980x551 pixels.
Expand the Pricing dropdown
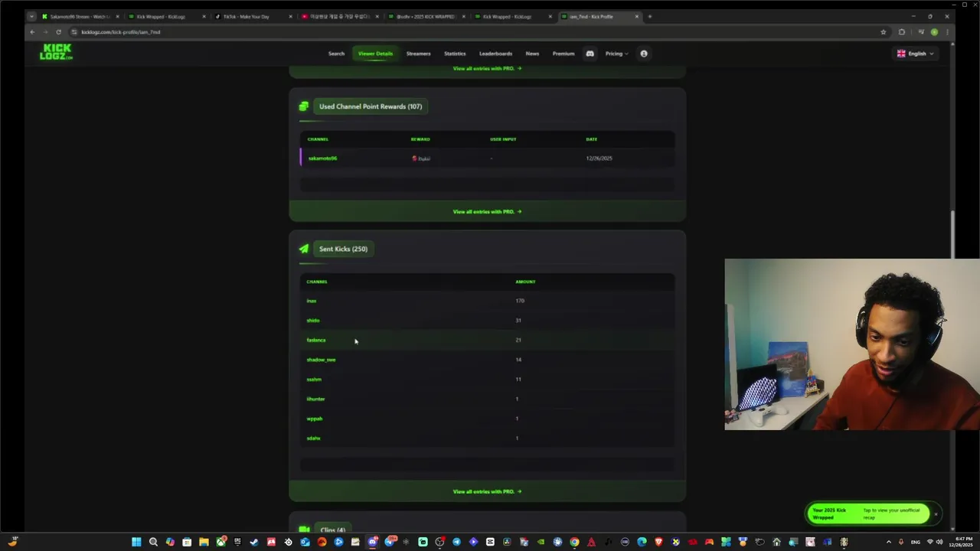pyautogui.click(x=616, y=54)
